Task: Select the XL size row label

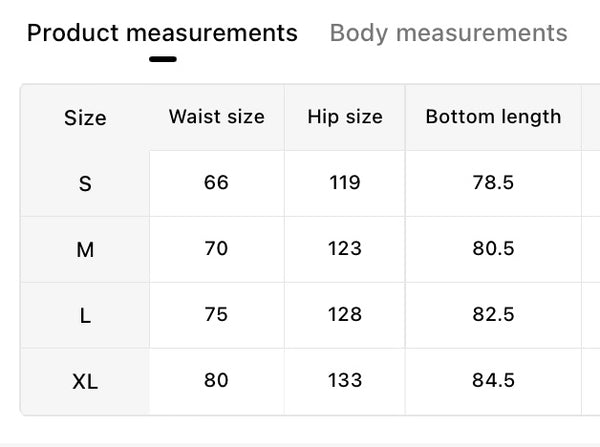Action: click(x=85, y=382)
